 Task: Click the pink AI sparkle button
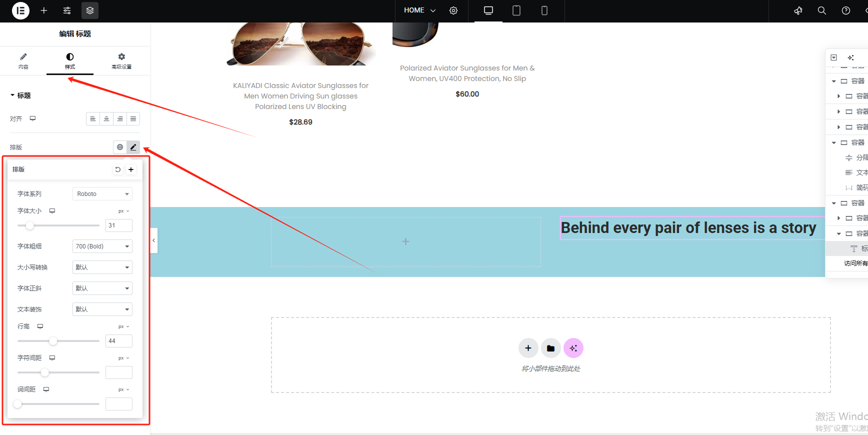(573, 348)
